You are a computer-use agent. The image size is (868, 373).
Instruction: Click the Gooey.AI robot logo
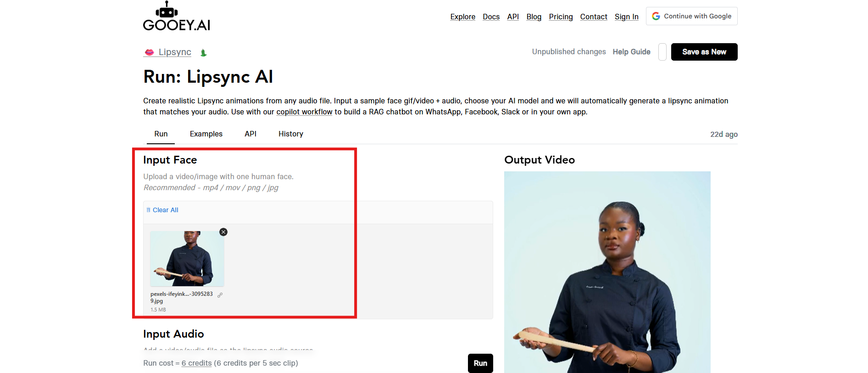coord(177,16)
